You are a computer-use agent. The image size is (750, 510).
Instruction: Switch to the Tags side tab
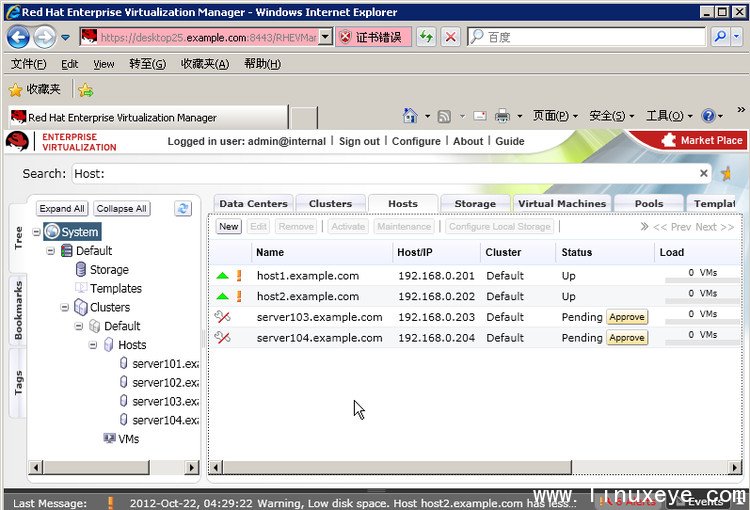(x=18, y=383)
